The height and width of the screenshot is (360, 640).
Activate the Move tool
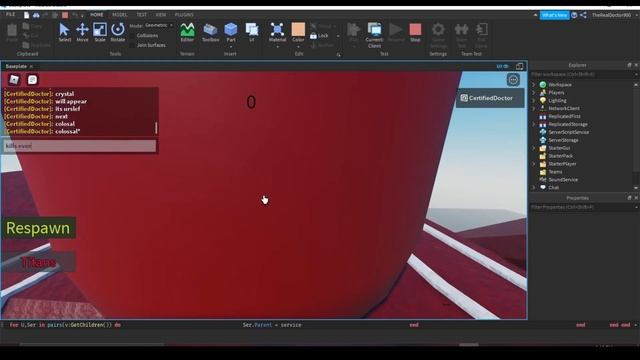tap(82, 33)
